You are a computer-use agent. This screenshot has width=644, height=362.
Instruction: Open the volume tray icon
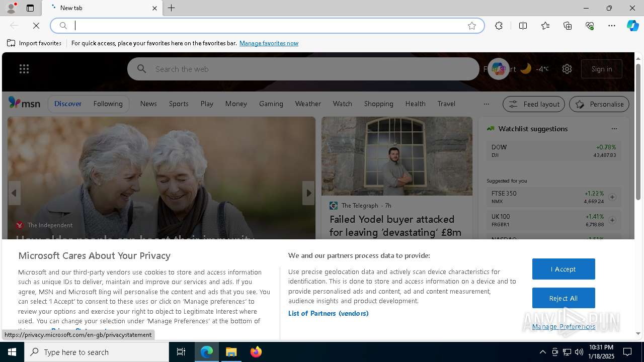pos(579,352)
